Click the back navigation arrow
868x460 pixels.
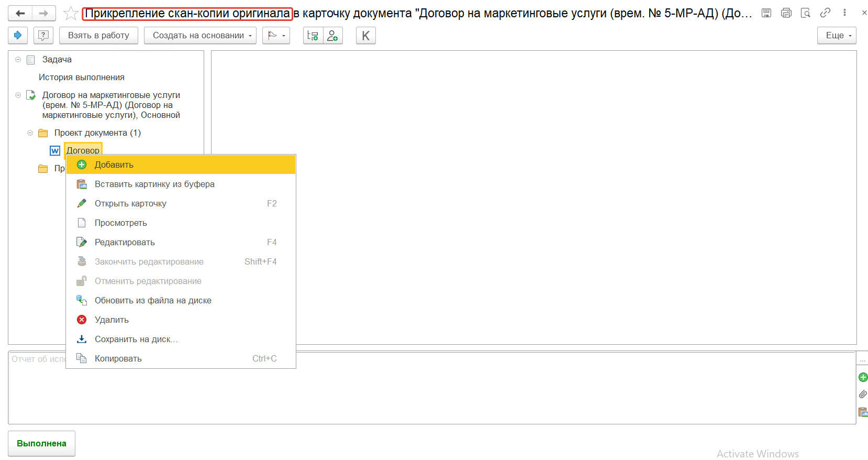click(x=20, y=14)
